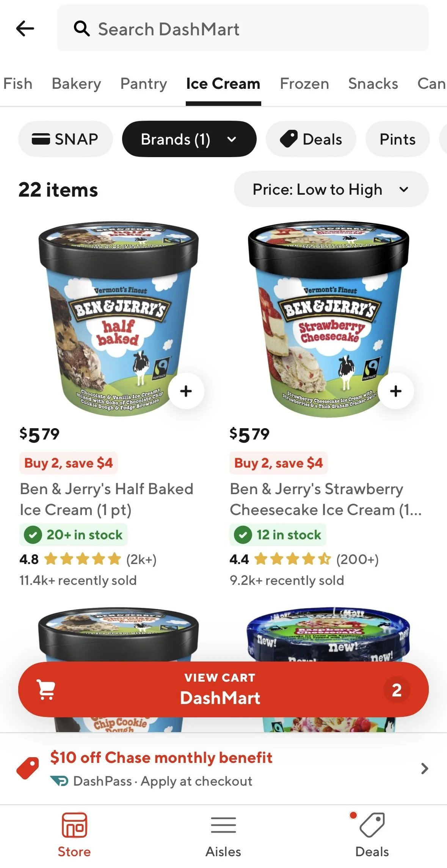Open the Aisles menu icon
The width and height of the screenshot is (447, 868).
point(223,825)
